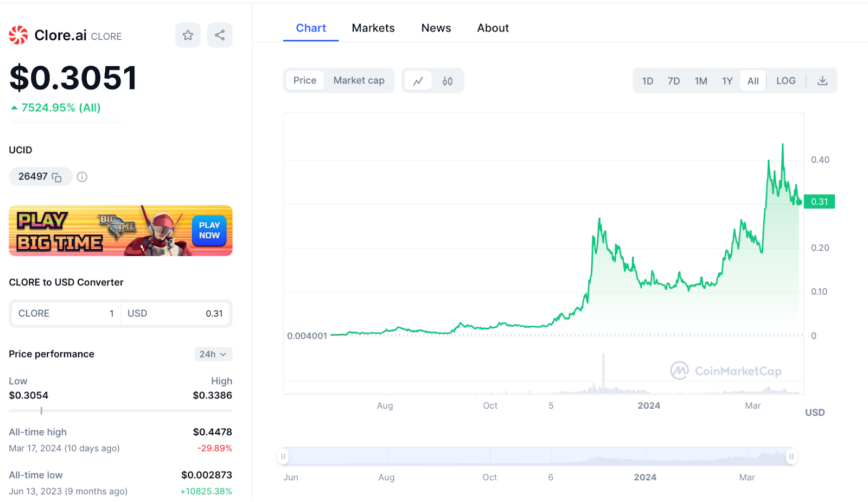Click the Low/High price range slider
The image size is (868, 502).
[x=41, y=411]
